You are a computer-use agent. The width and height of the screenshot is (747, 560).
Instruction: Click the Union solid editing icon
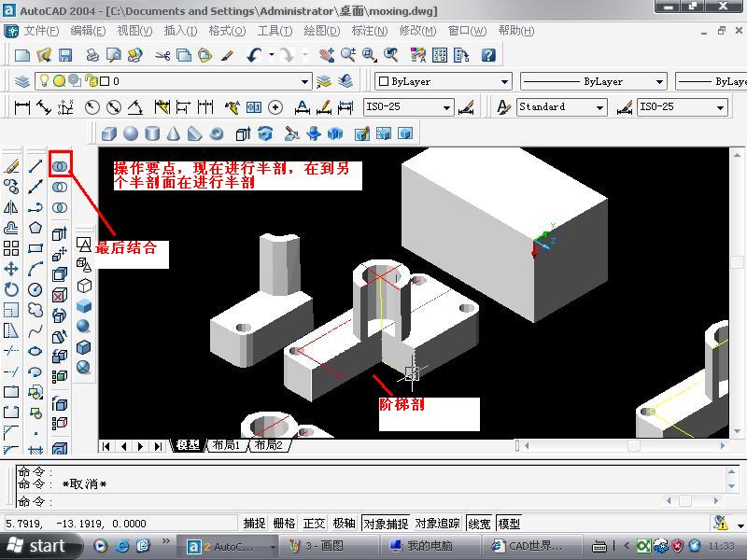[x=60, y=165]
